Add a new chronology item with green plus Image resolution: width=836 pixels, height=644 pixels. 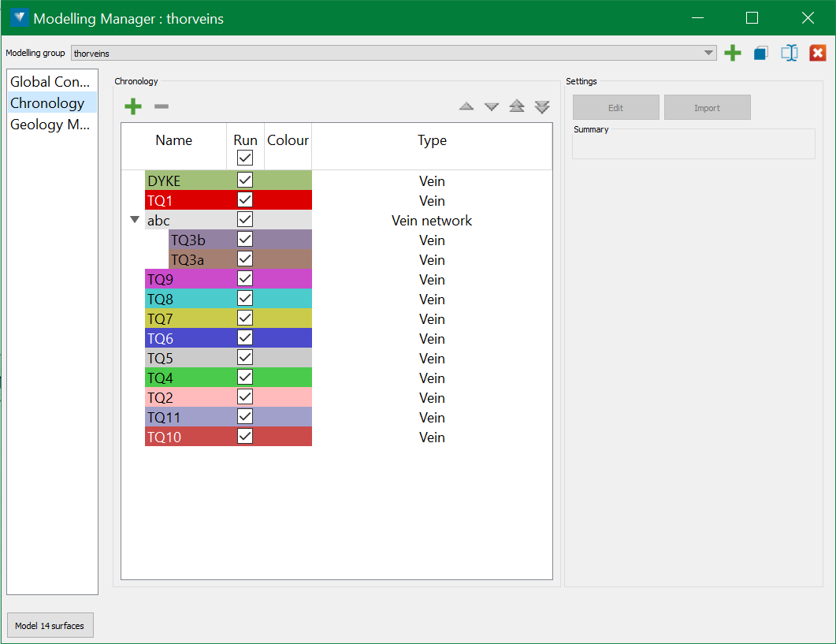click(x=133, y=106)
